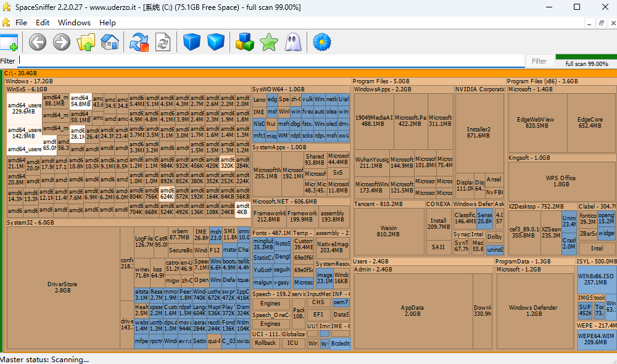Click the darker blue cube detail icon
617x364 pixels.
(192, 42)
